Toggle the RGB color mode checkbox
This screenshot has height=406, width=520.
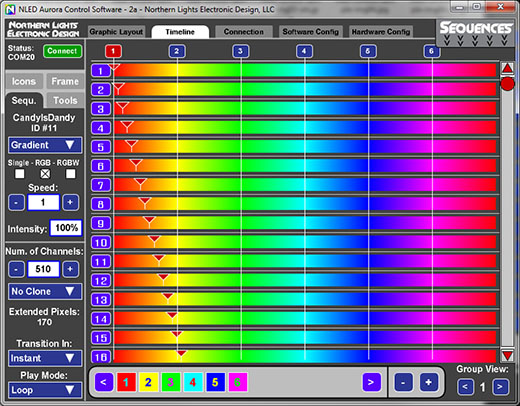[x=45, y=174]
